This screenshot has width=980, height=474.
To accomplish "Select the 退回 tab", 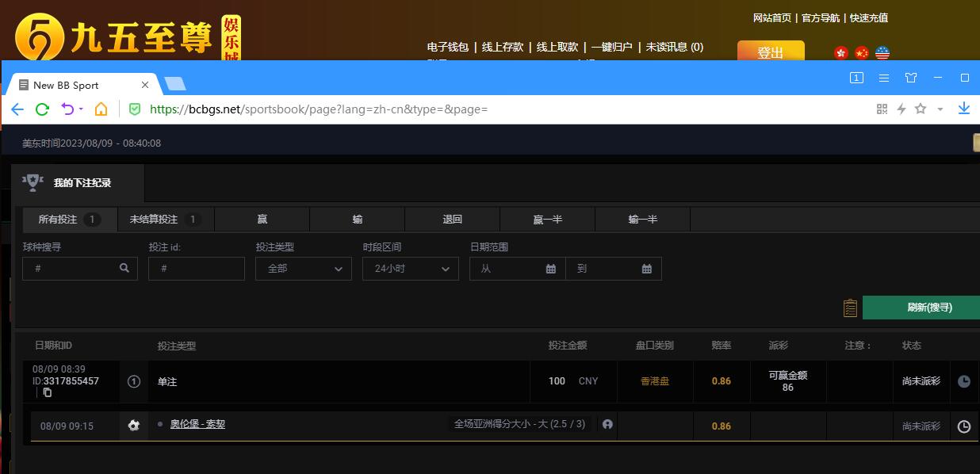I will (x=453, y=219).
